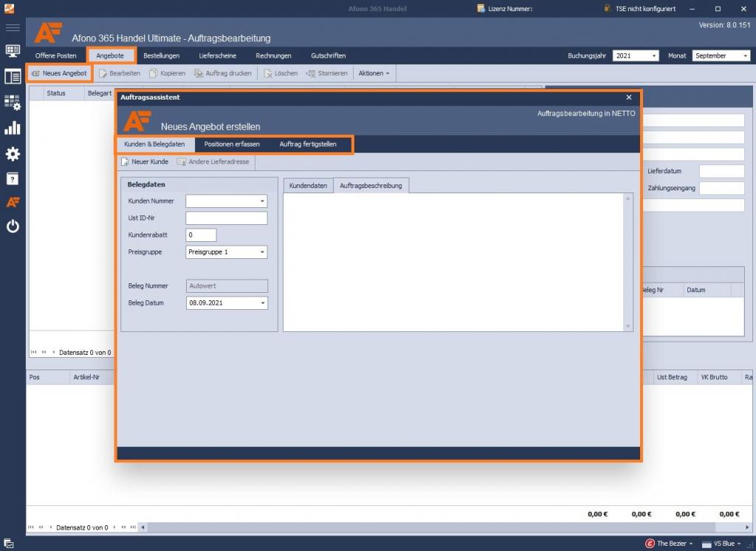
Task: Go to next record in bottom navigator
Action: coord(114,527)
